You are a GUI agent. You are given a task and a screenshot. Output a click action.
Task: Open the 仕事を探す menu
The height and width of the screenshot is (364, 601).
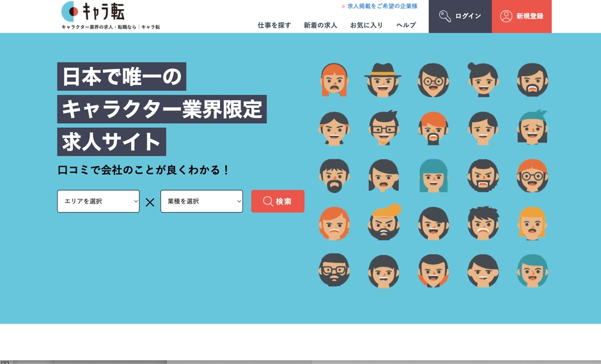[x=274, y=25]
